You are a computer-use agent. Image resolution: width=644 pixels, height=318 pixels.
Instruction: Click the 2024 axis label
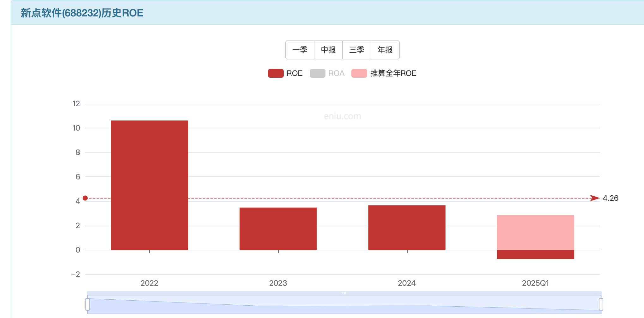(x=407, y=283)
